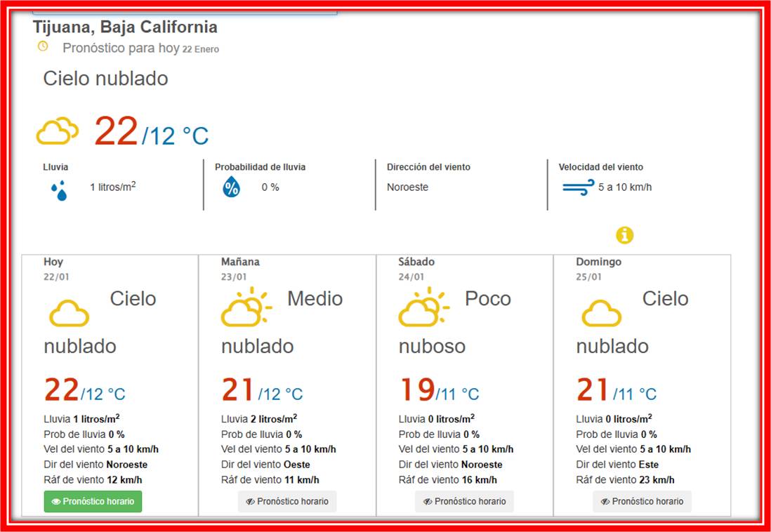771x532 pixels.
Task: Open Tijuana, Baja California location link
Action: [124, 27]
